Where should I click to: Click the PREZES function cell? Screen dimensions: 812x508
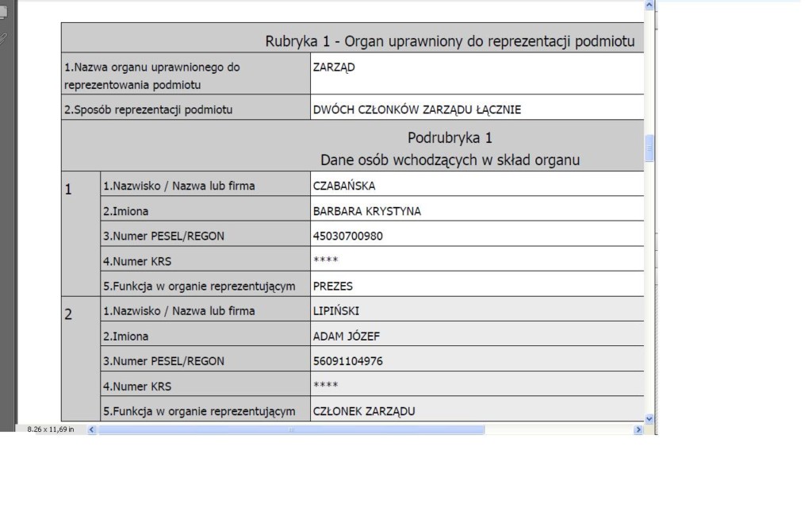[x=333, y=285]
